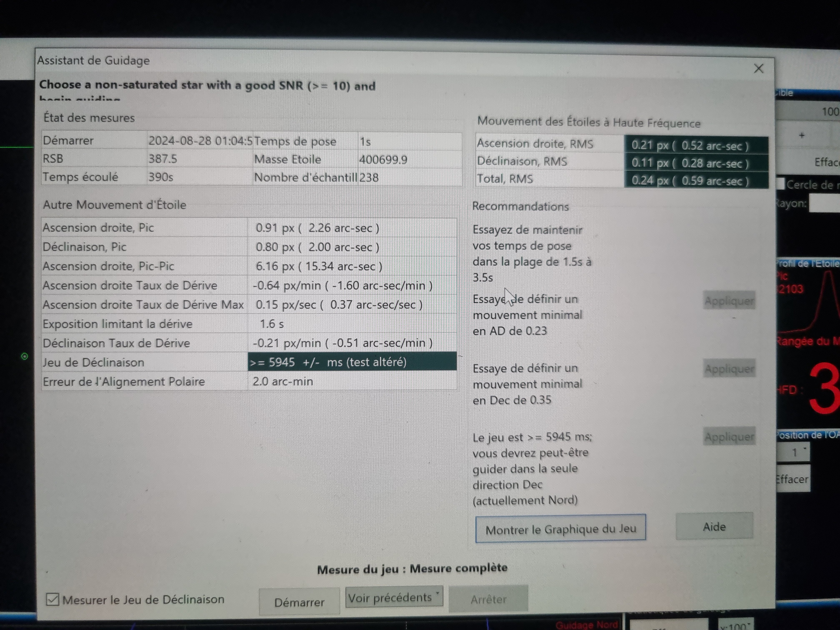This screenshot has height=630, width=840.
Task: Close the Assistant de Guidage dialog
Action: point(758,69)
